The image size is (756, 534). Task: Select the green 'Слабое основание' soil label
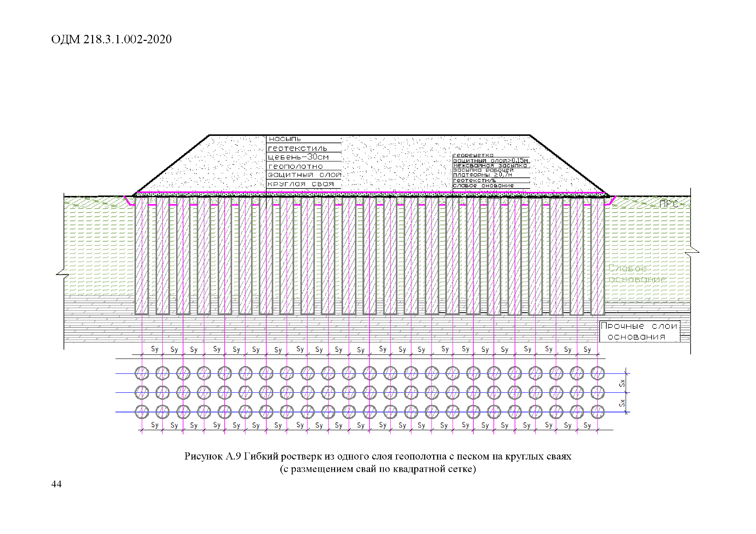click(637, 274)
